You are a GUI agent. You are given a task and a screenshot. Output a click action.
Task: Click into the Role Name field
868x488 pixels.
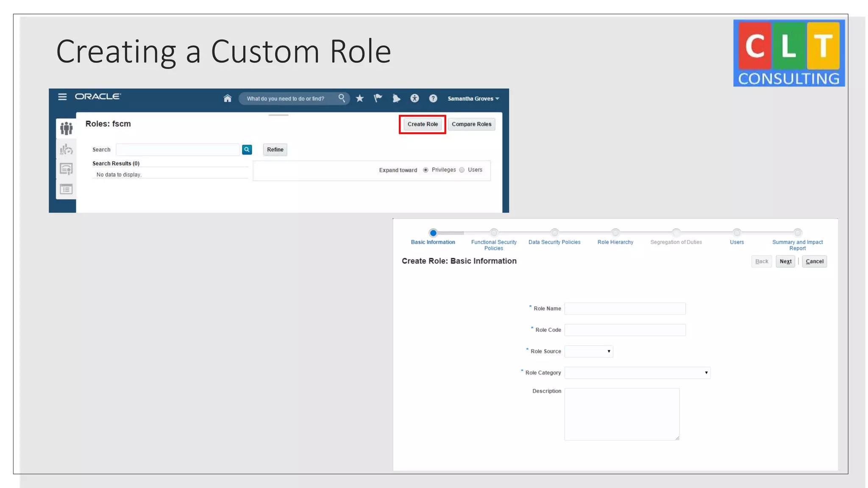pos(625,308)
